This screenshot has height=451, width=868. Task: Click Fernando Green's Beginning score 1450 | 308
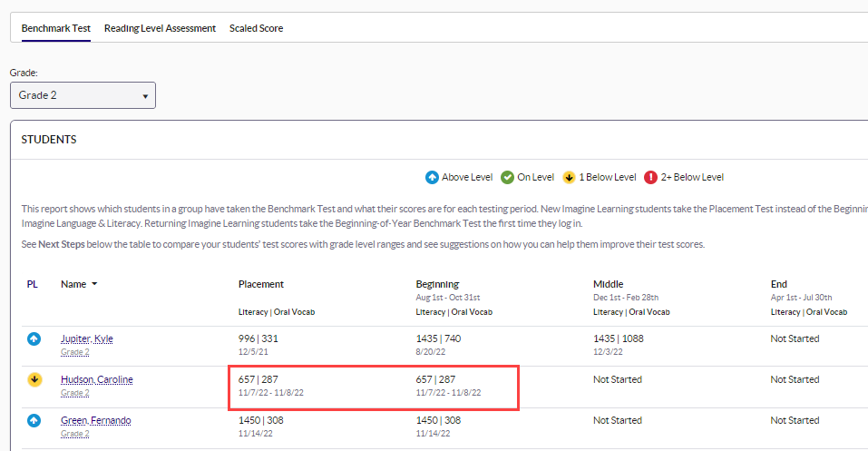pos(438,420)
